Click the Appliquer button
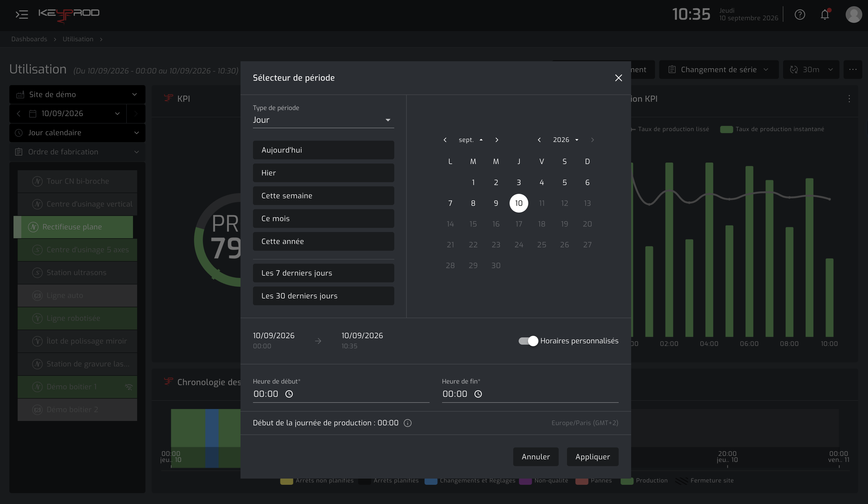Image resolution: width=868 pixels, height=504 pixels. click(x=592, y=457)
